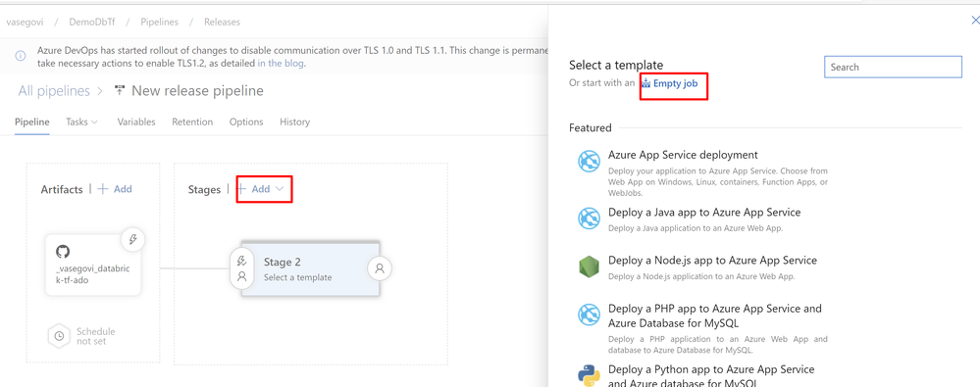
Task: Open the History tab
Action: tap(294, 121)
